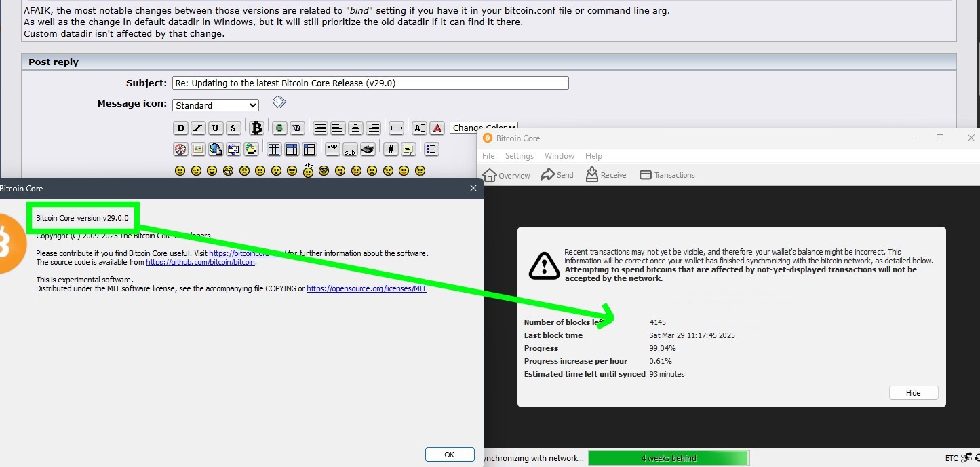The height and width of the screenshot is (467, 980).
Task: Switch to the Send tab
Action: (557, 175)
